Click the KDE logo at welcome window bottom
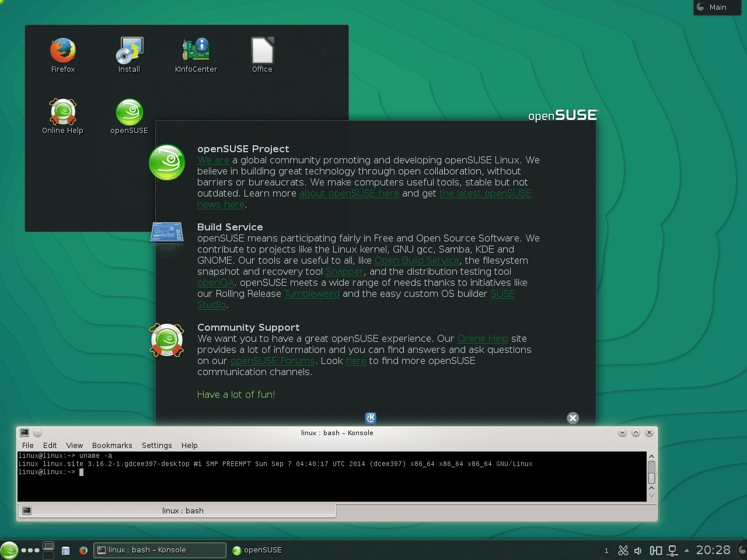Screen dimensions: 747x560 (371, 418)
